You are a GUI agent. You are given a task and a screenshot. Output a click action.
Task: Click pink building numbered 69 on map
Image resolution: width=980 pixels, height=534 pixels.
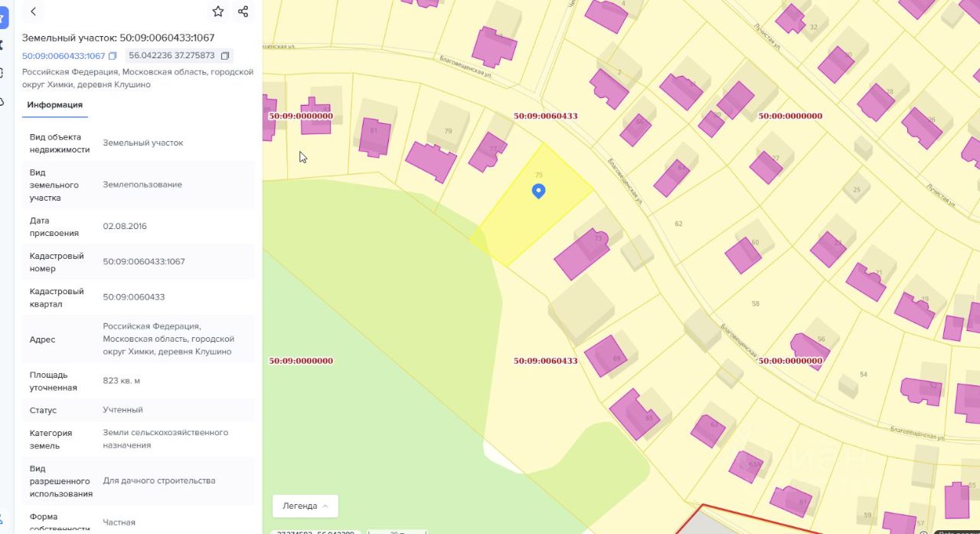point(606,356)
